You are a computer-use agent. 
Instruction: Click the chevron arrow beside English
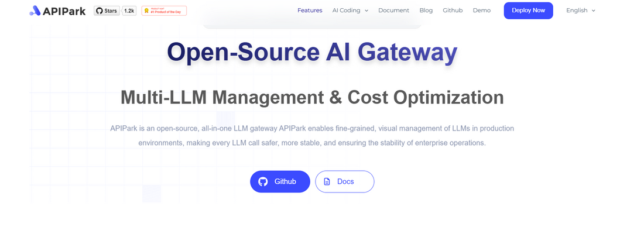point(593,11)
